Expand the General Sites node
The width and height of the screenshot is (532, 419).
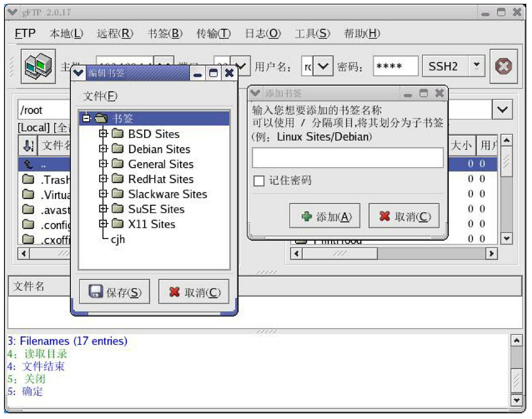pos(103,164)
